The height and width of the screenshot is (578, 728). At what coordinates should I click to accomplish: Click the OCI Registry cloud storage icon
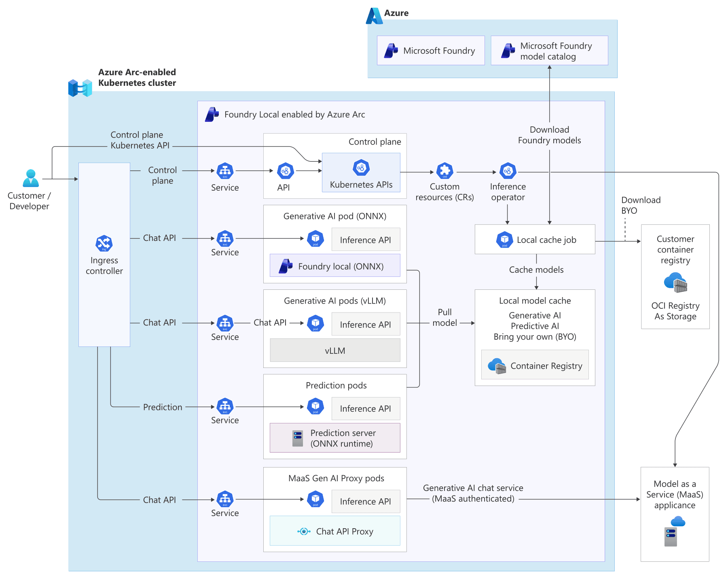[x=675, y=283]
